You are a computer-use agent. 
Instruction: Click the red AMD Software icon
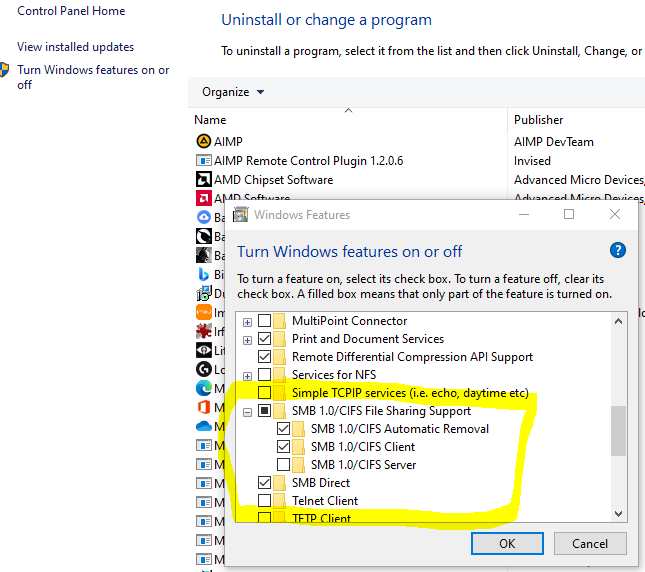[x=204, y=198]
